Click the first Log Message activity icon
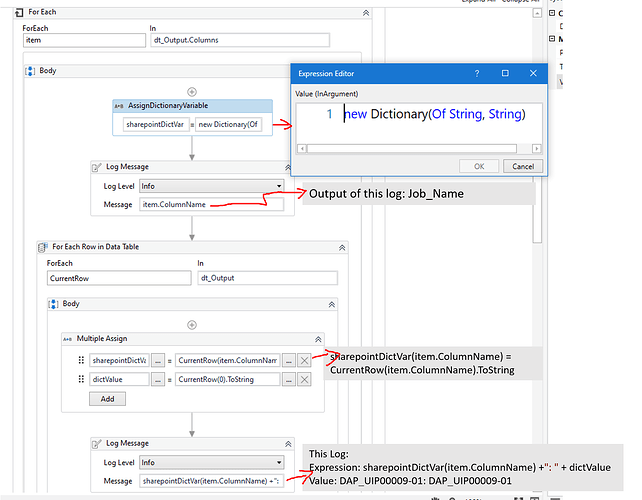 [97, 167]
